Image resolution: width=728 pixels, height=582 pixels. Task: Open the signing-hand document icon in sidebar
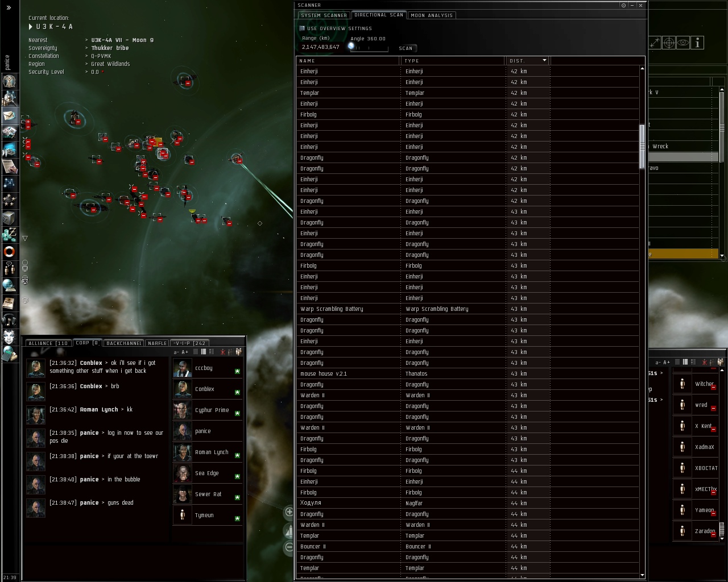pos(9,167)
